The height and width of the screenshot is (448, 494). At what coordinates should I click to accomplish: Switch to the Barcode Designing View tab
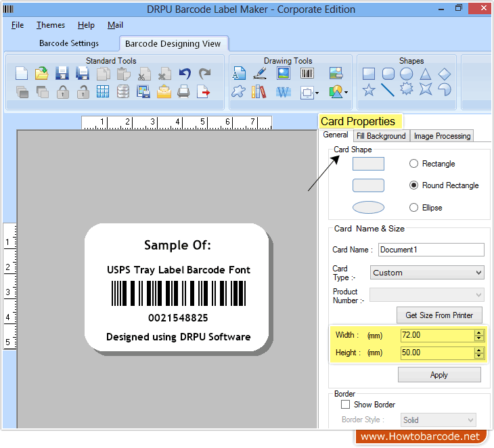pos(173,43)
